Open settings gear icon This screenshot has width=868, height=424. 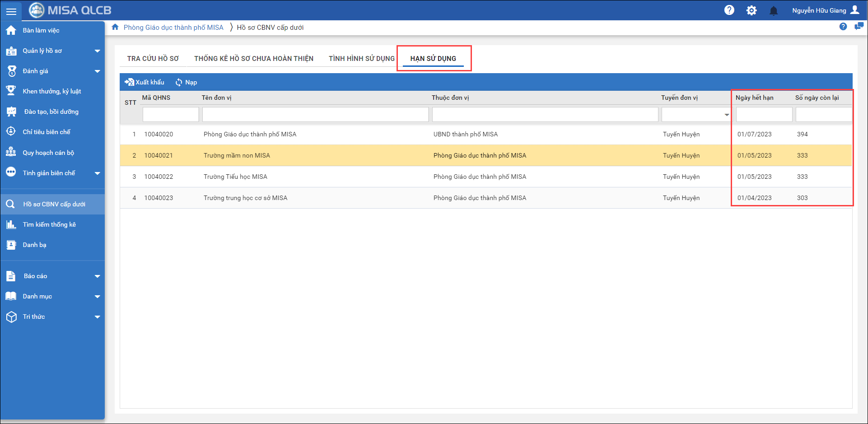751,10
